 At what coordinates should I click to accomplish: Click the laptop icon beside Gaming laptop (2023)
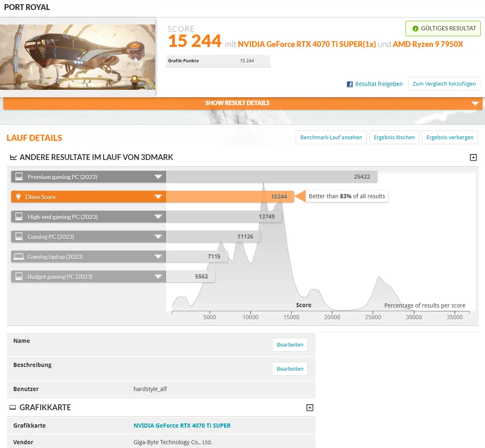(x=19, y=256)
